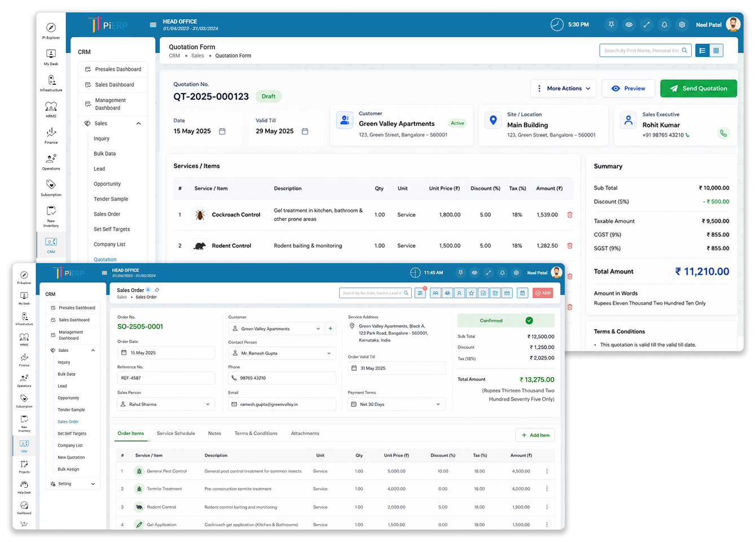Open Subscription module in Quotation window sidebar

click(x=51, y=187)
